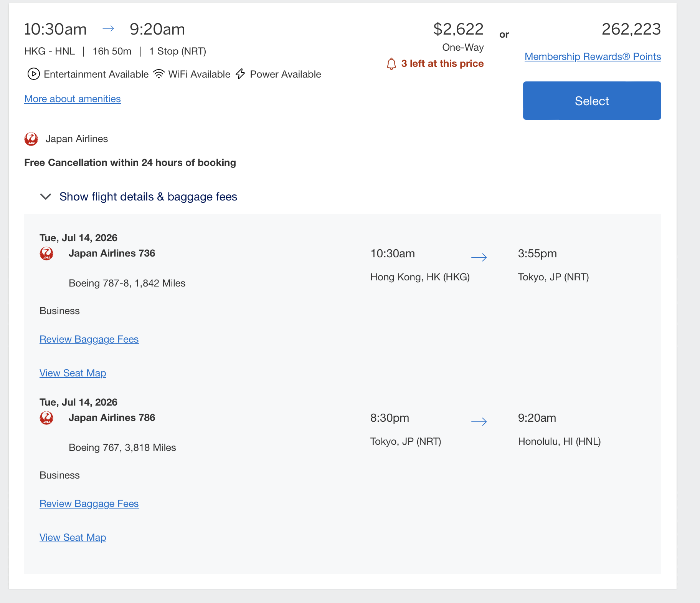This screenshot has width=700, height=603.
Task: Click the JAL logo for flight 736
Action: click(x=46, y=253)
